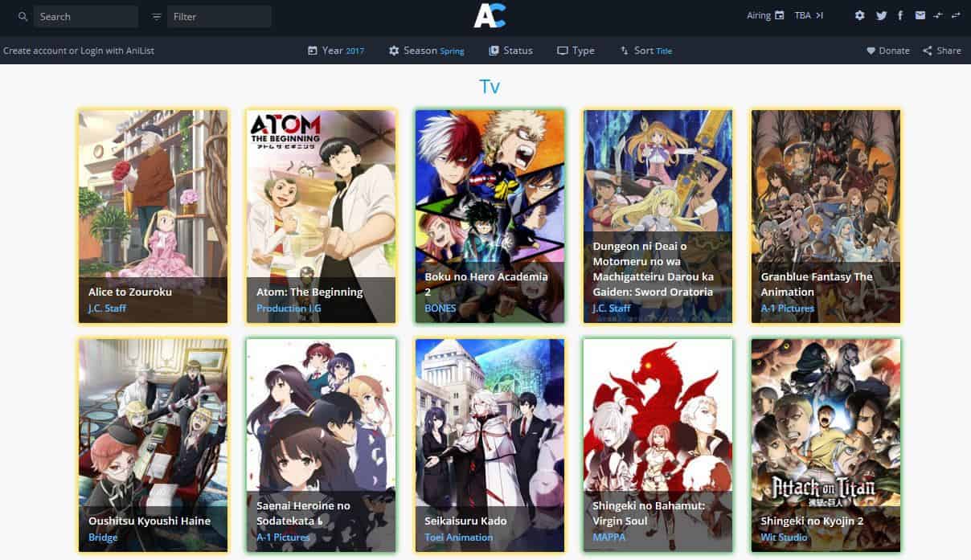Open the Twitter bird icon
Screen dimensions: 971x560
point(881,15)
